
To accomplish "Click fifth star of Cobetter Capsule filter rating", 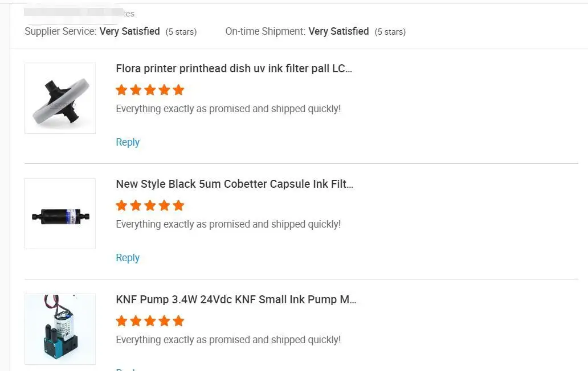I will click(x=178, y=205).
